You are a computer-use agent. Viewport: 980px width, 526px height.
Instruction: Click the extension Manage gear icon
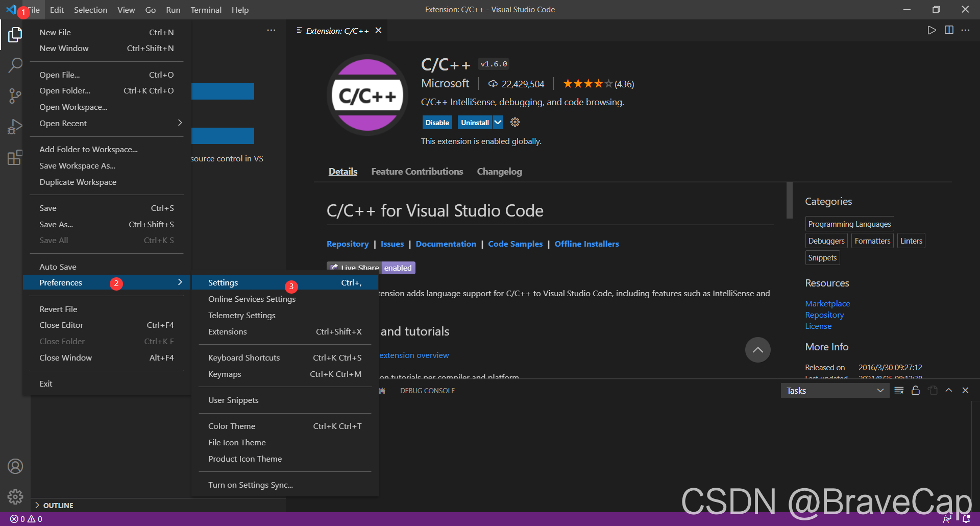coord(515,122)
